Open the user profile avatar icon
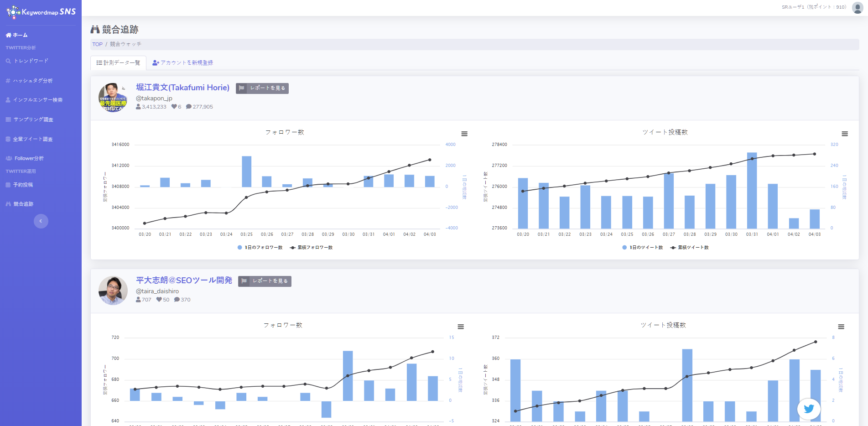 857,8
